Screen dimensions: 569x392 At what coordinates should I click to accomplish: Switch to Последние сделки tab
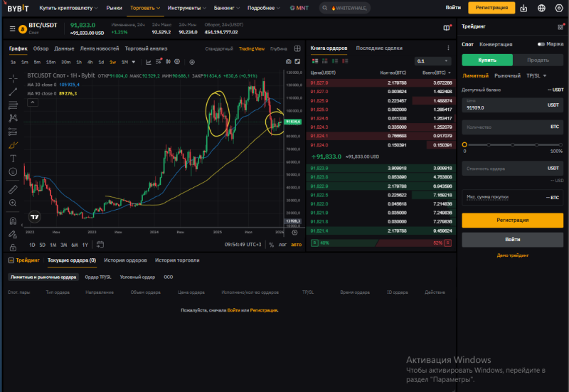pos(379,48)
